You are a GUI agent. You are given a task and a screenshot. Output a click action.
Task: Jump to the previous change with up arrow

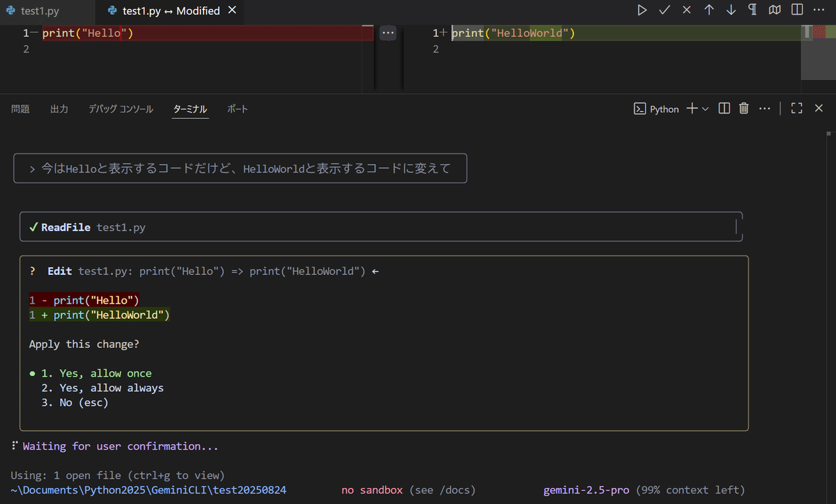click(709, 10)
